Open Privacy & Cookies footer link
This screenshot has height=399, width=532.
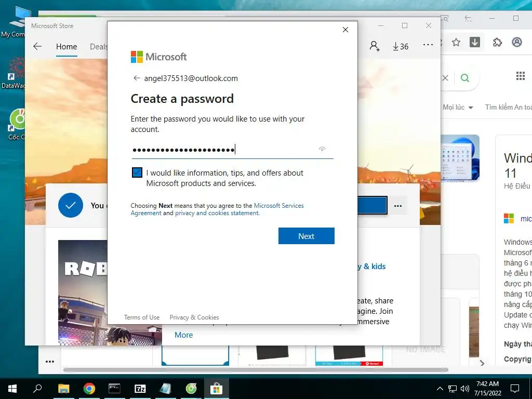194,317
